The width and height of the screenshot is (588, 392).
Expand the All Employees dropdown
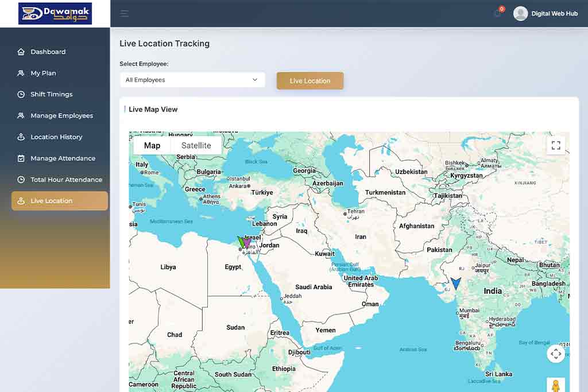pos(192,80)
